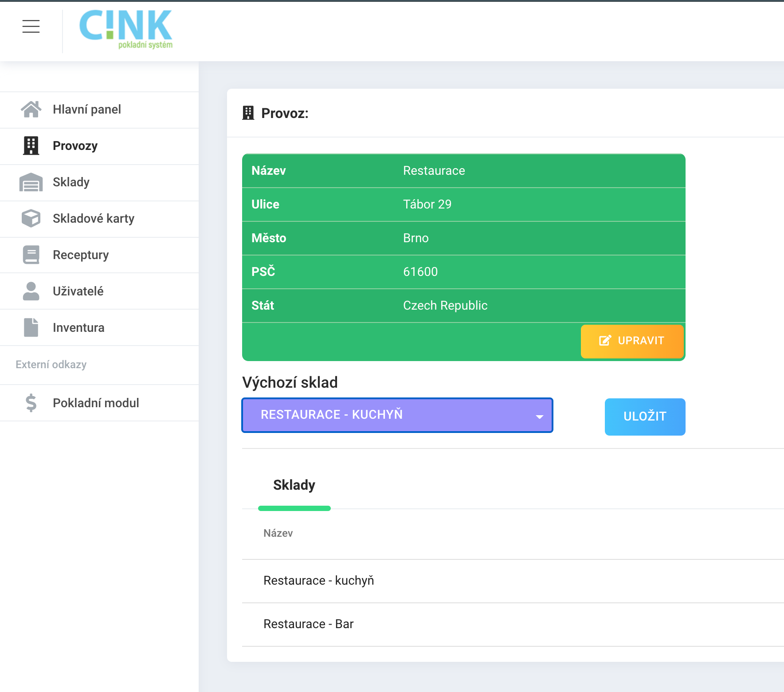
Task: Open Pokladní modul link
Action: pos(99,403)
